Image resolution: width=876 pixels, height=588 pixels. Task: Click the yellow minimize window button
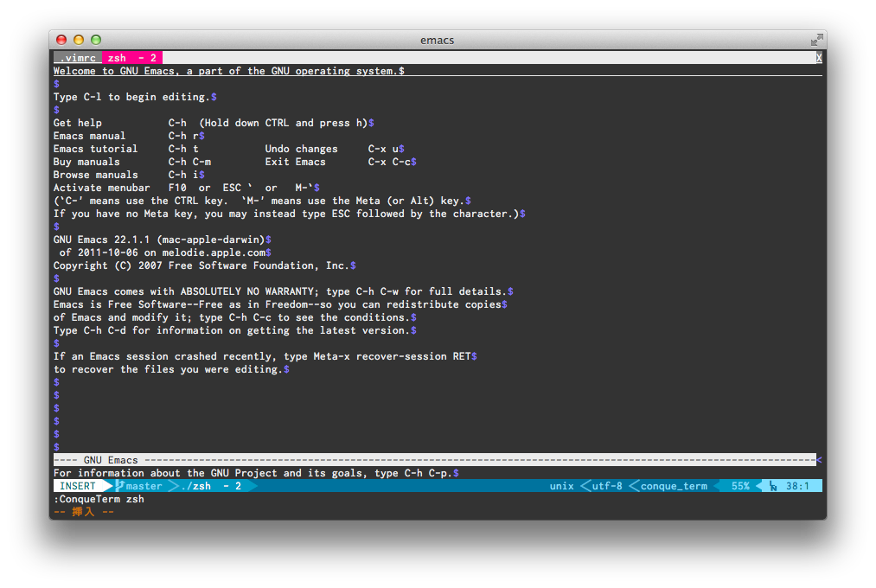[x=79, y=40]
